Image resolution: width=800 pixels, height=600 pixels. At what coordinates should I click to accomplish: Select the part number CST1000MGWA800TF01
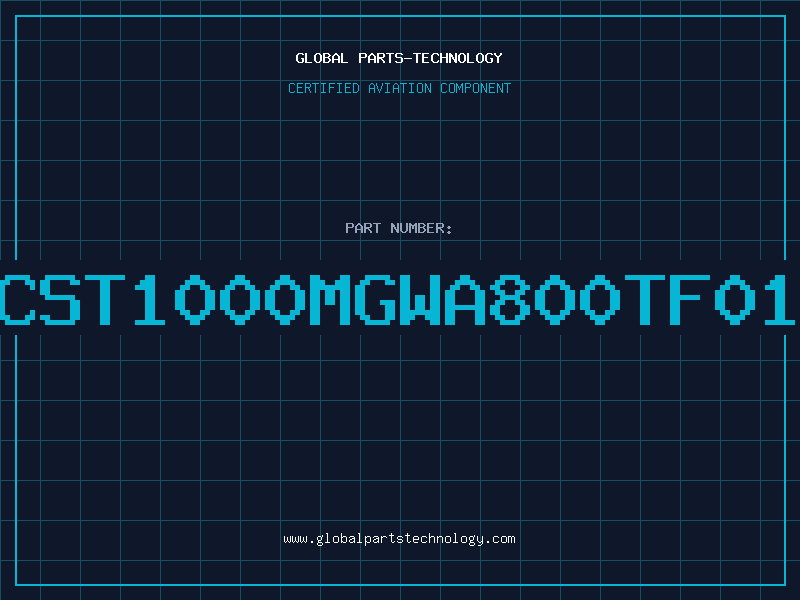click(398, 299)
